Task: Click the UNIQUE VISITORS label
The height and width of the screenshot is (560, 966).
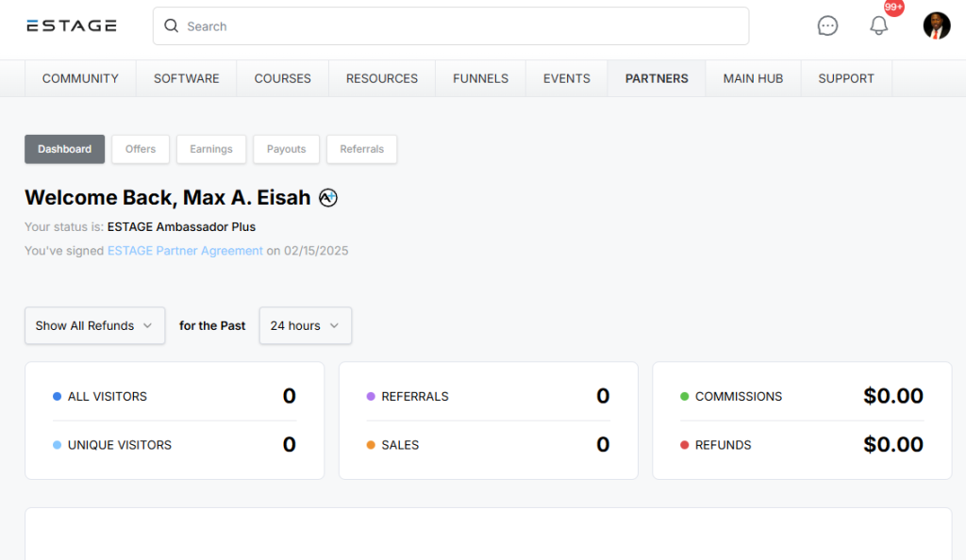Action: [120, 445]
